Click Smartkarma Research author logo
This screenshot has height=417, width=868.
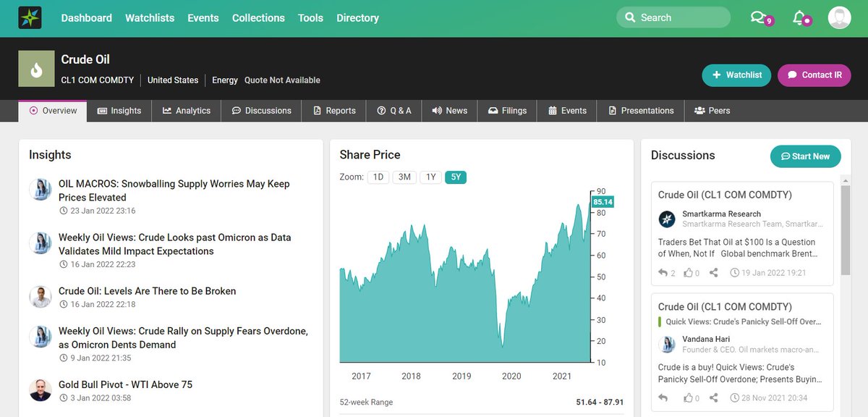click(x=667, y=219)
